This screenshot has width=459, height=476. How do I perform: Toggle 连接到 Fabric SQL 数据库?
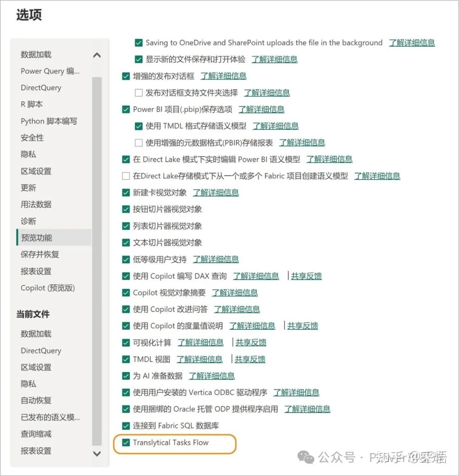coord(126,425)
